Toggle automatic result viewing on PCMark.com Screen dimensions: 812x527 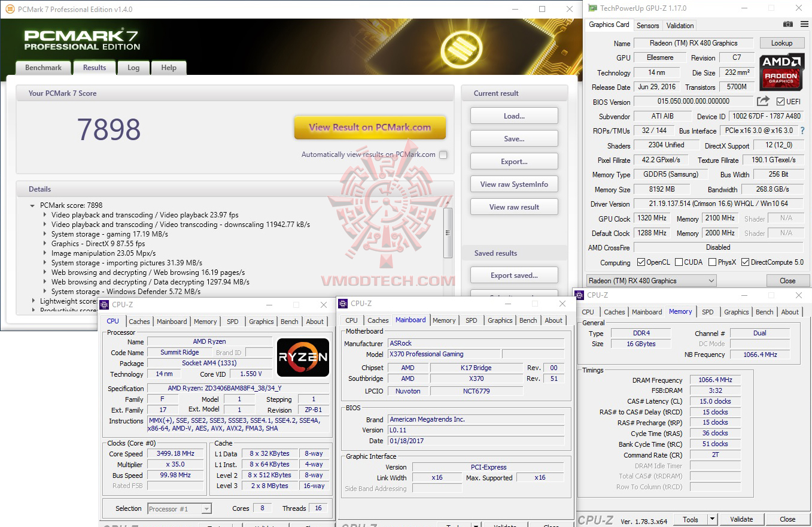pyautogui.click(x=443, y=154)
